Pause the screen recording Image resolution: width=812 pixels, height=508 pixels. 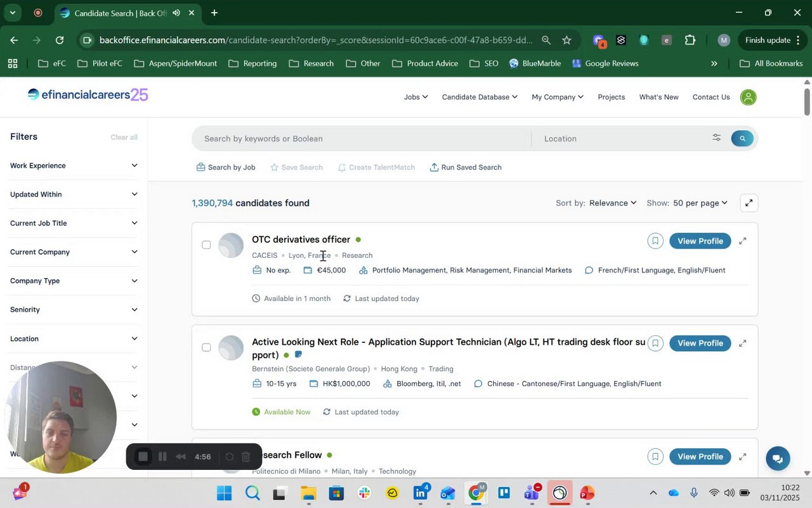point(162,457)
